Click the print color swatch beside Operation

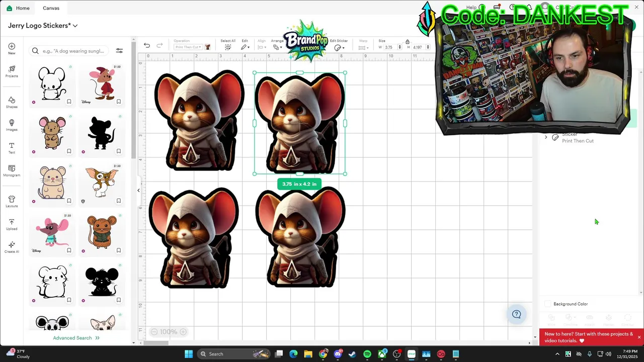click(207, 47)
